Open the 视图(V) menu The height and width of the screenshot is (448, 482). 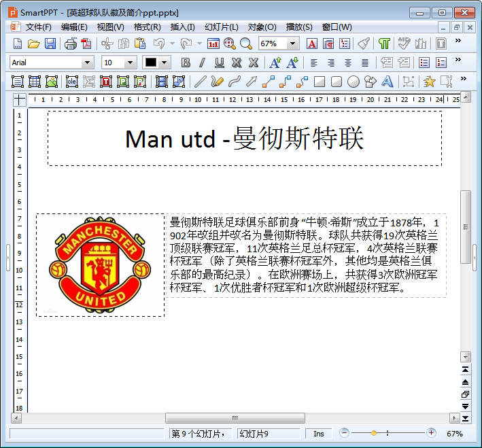pyautogui.click(x=110, y=27)
